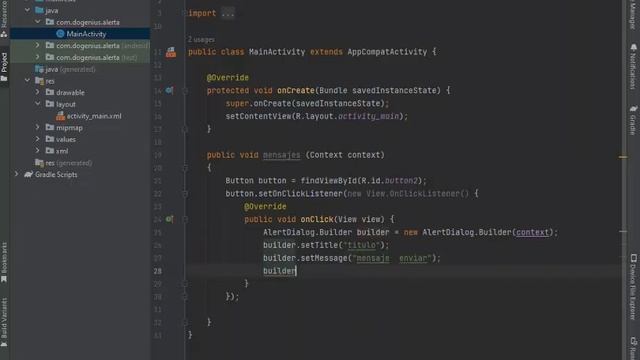Screen dimensions: 640x360
Task: Open the Notifications tool window
Action: (x=633, y=66)
